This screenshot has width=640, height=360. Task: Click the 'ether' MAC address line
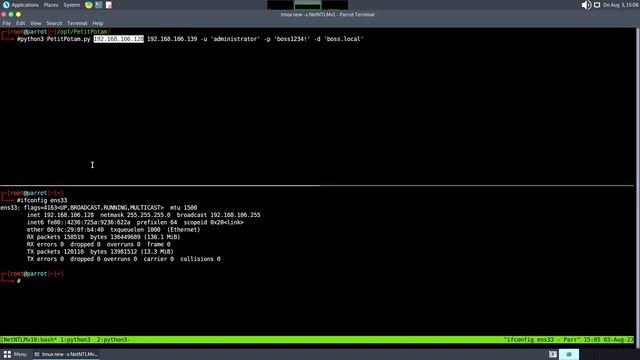(x=113, y=230)
